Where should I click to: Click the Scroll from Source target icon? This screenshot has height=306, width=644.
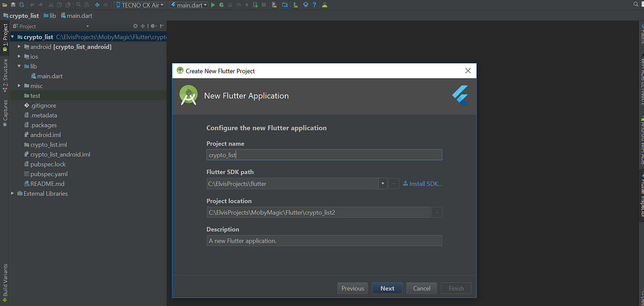135,26
